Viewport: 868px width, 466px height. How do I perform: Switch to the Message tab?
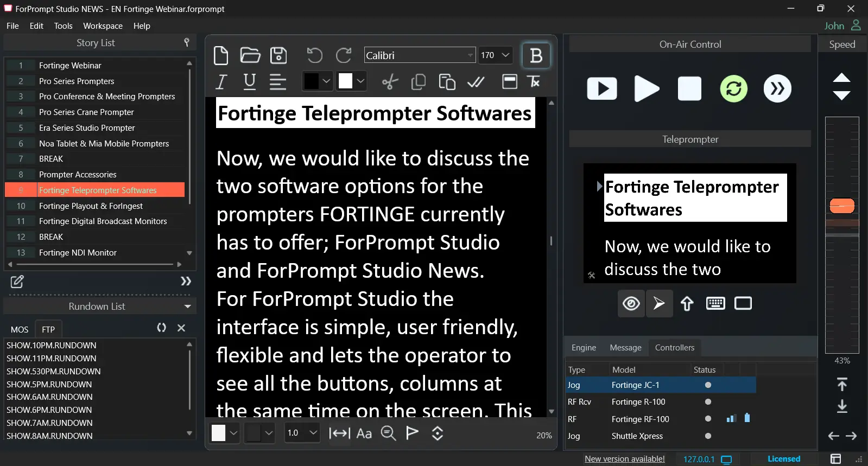[x=625, y=348]
